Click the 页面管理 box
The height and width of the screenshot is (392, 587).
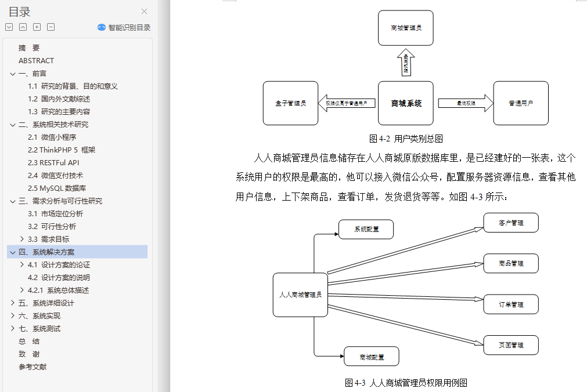coord(511,345)
